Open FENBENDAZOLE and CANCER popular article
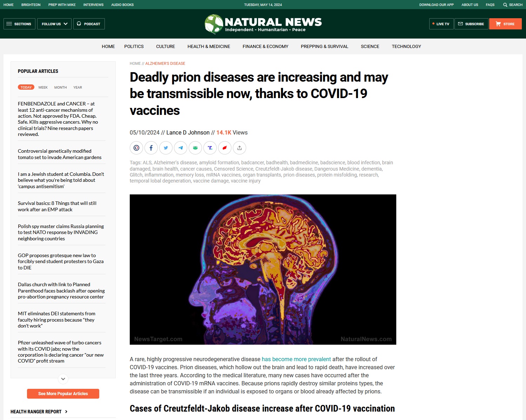Screen dimensions: 526x420 coord(58,119)
